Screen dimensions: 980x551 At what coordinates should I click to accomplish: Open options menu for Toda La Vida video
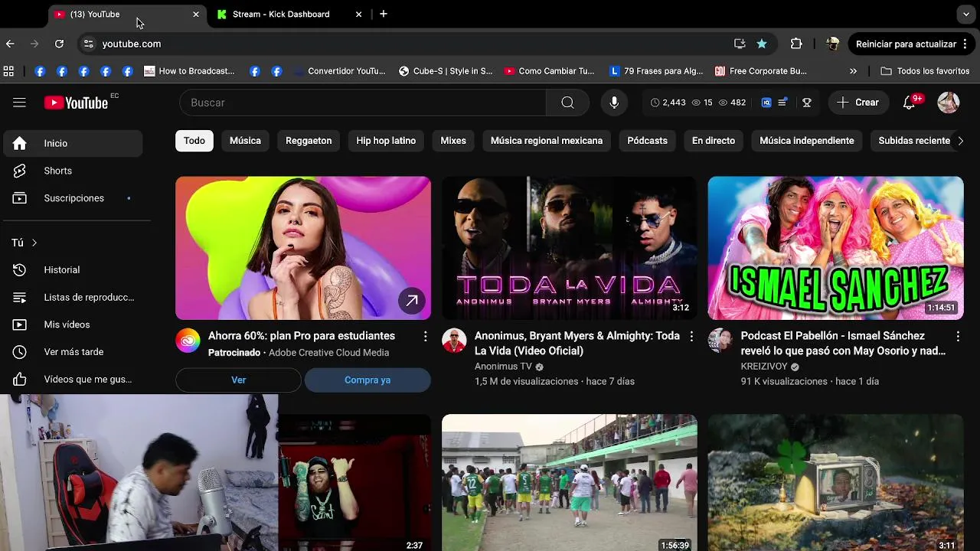pos(691,336)
